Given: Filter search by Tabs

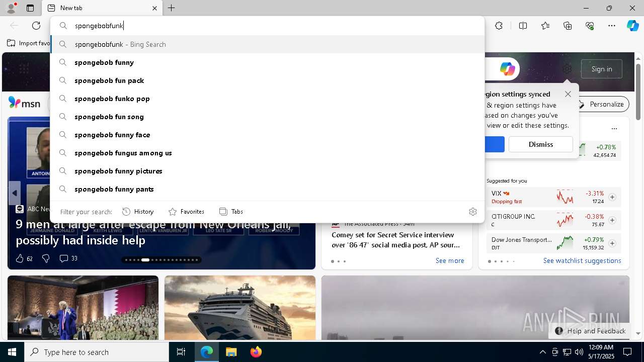Looking at the screenshot, I should (x=231, y=212).
